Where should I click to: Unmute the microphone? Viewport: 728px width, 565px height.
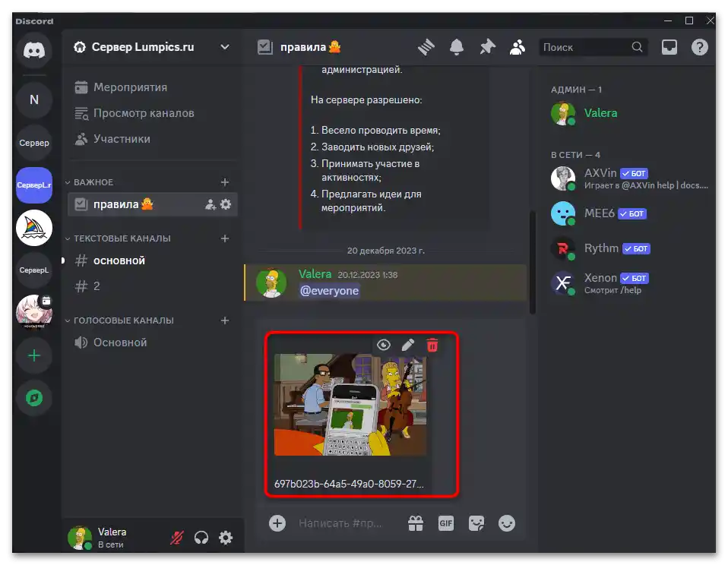pos(177,538)
